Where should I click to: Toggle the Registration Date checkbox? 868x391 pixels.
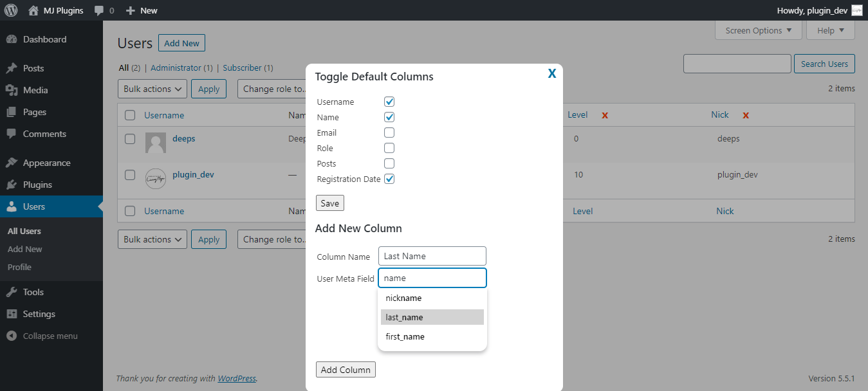389,179
